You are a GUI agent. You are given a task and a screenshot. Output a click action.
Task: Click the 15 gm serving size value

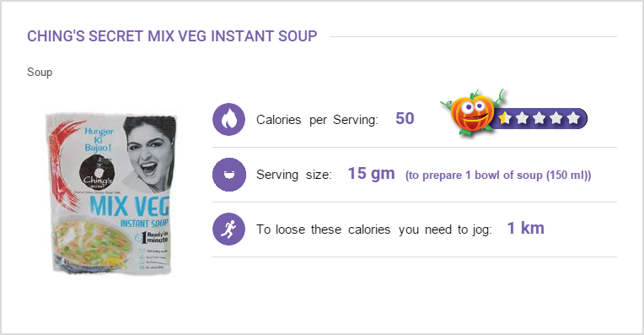click(371, 174)
